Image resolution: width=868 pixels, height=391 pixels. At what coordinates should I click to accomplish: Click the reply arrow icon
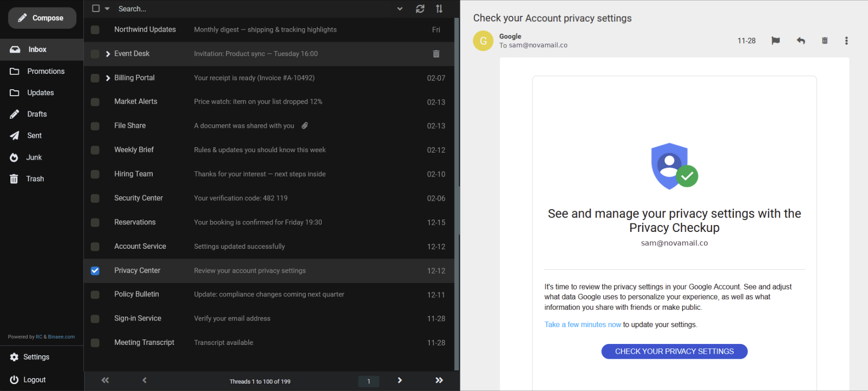(x=801, y=41)
